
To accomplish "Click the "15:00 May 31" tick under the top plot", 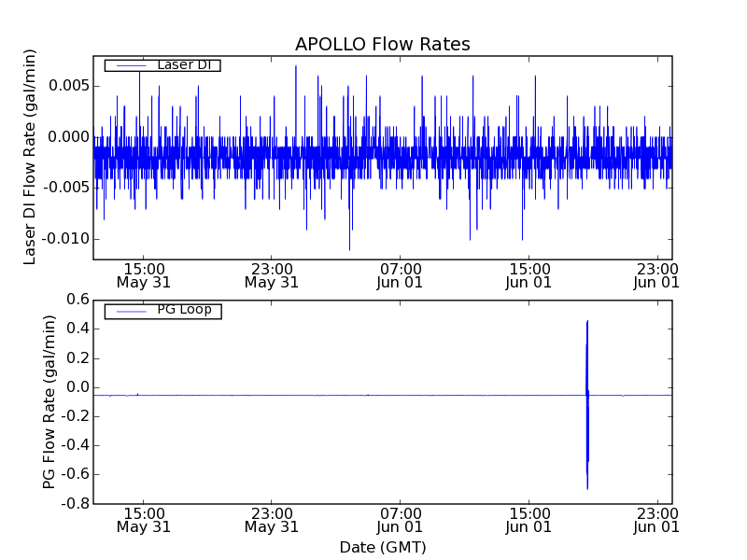I will pyautogui.click(x=143, y=273).
